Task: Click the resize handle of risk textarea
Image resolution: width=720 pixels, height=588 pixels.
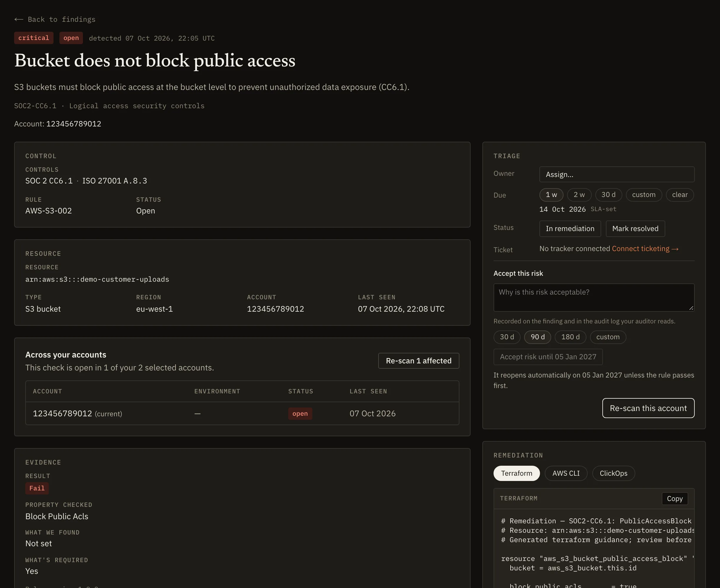Action: [x=691, y=308]
